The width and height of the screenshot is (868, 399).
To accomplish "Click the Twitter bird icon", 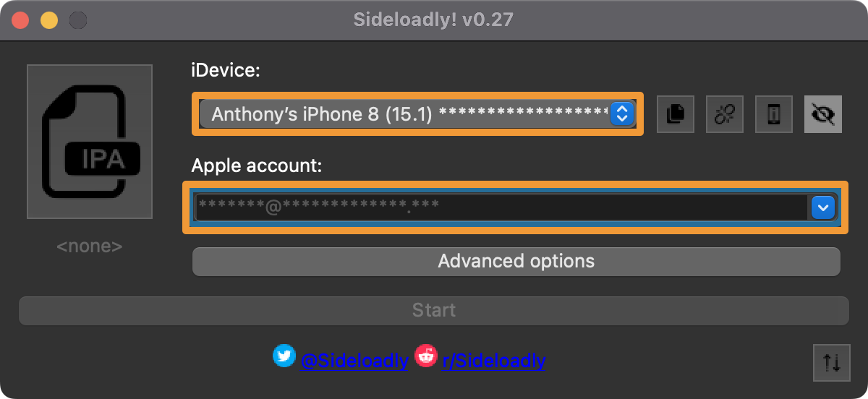I will [284, 356].
